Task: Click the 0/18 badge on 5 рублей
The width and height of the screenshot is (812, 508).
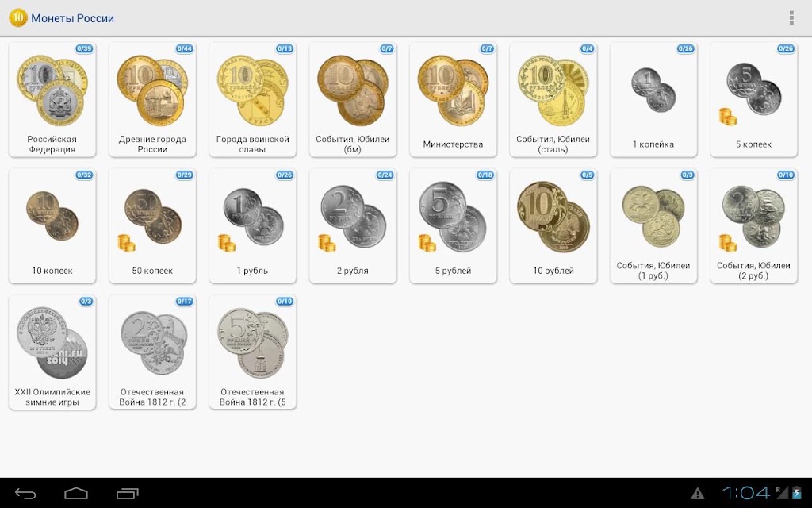Action: tap(485, 175)
